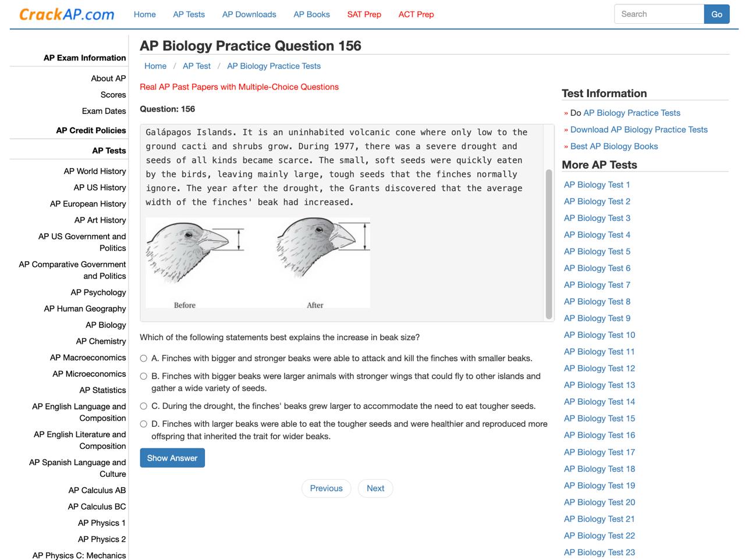The image size is (745, 560).
Task: Open AP Comparative Government and Politics
Action: pos(72,270)
